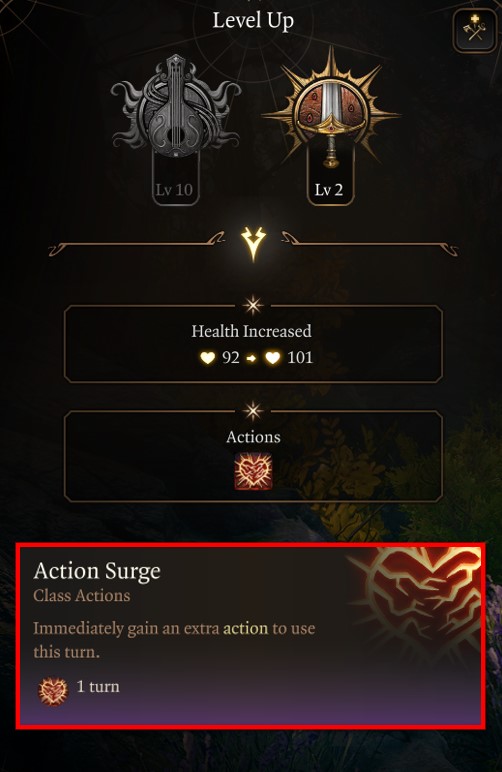
Task: Select the Lv 10 class level tab
Action: pyautogui.click(x=175, y=190)
